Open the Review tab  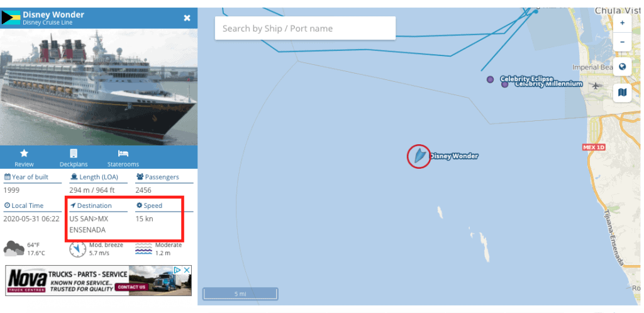25,157
